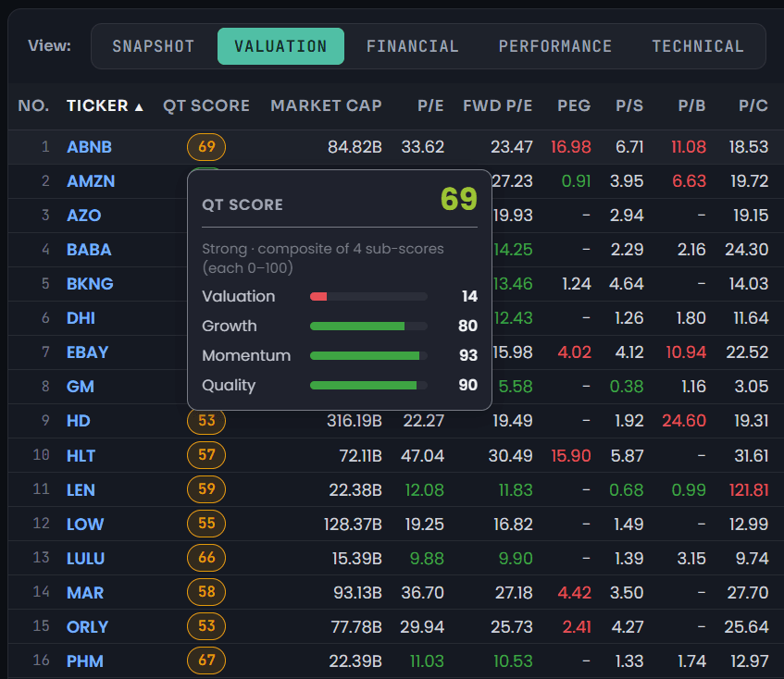Open the AZO ticker link
Image resolution: width=784 pixels, height=679 pixels.
point(84,216)
